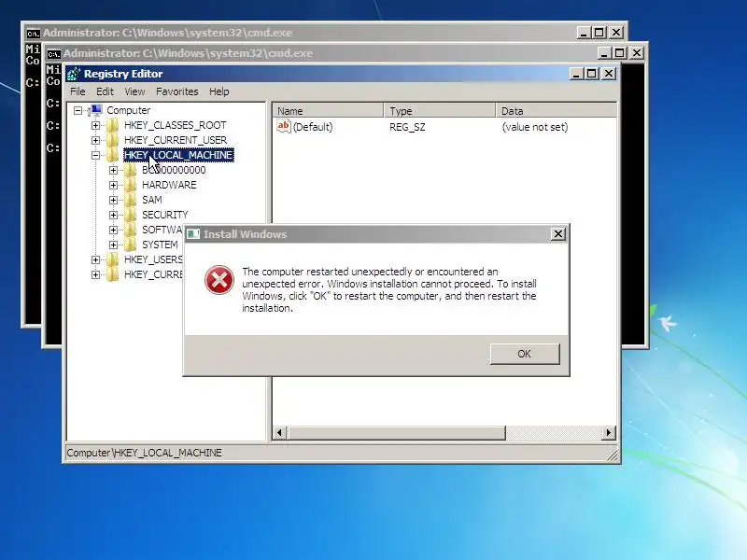Viewport: 747px width, 560px height.
Task: Click the horizontal scrollbar left arrow
Action: [x=279, y=433]
